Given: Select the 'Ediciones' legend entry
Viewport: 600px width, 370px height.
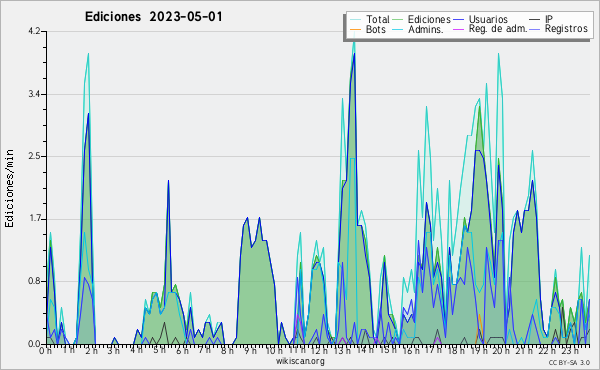Looking at the screenshot, I should pos(429,19).
